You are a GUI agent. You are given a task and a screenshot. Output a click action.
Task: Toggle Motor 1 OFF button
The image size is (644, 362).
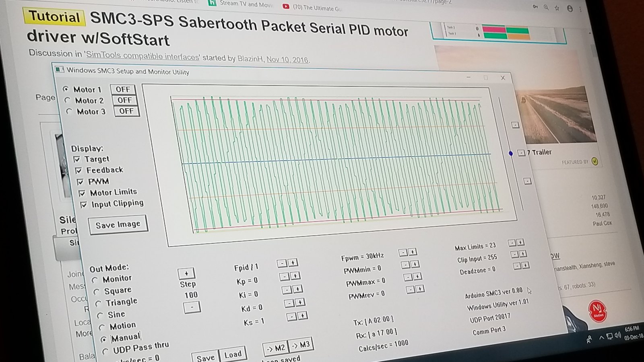(x=123, y=89)
